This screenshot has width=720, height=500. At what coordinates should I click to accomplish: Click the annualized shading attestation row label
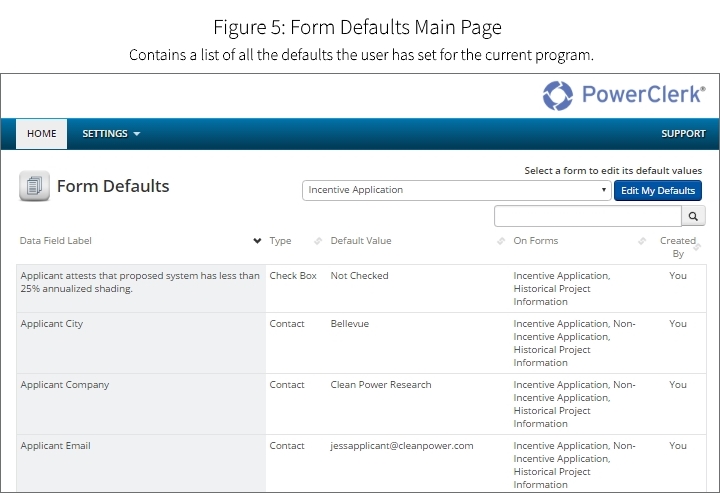pos(139,282)
